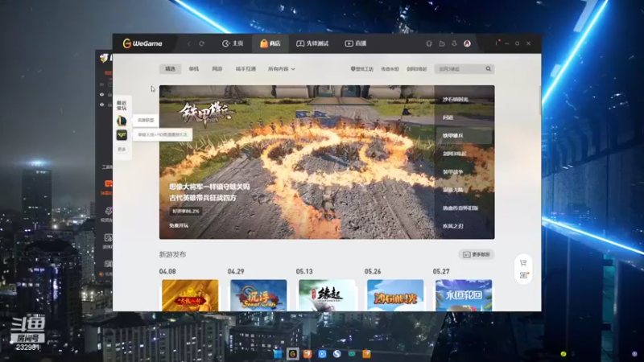Open the link right of 壁纸工坊
644x362 pixels.
(x=390, y=69)
